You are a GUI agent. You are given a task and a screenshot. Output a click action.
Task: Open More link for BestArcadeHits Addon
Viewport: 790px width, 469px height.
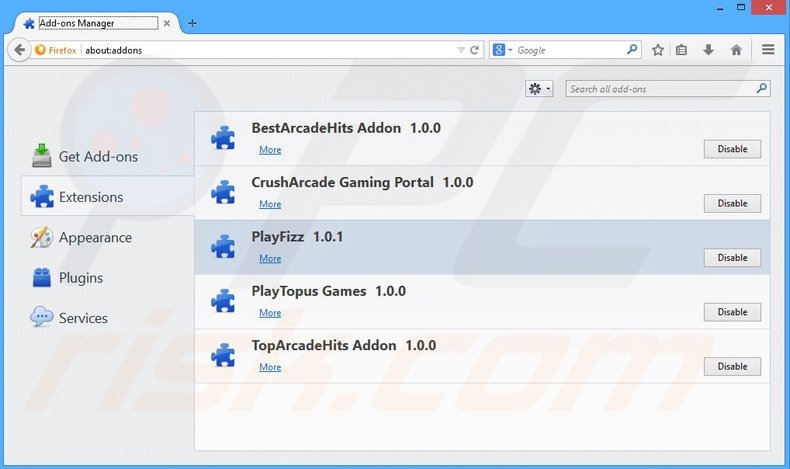(270, 150)
